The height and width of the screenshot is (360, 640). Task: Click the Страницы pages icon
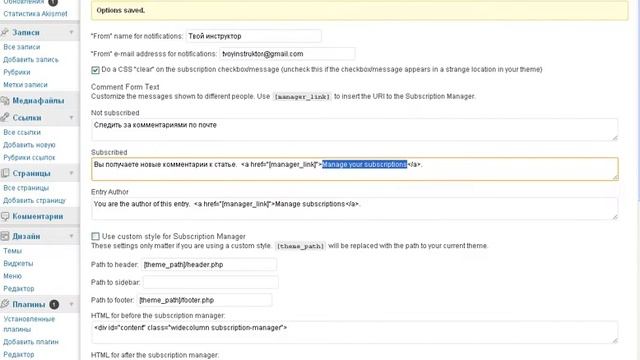(x=5, y=173)
